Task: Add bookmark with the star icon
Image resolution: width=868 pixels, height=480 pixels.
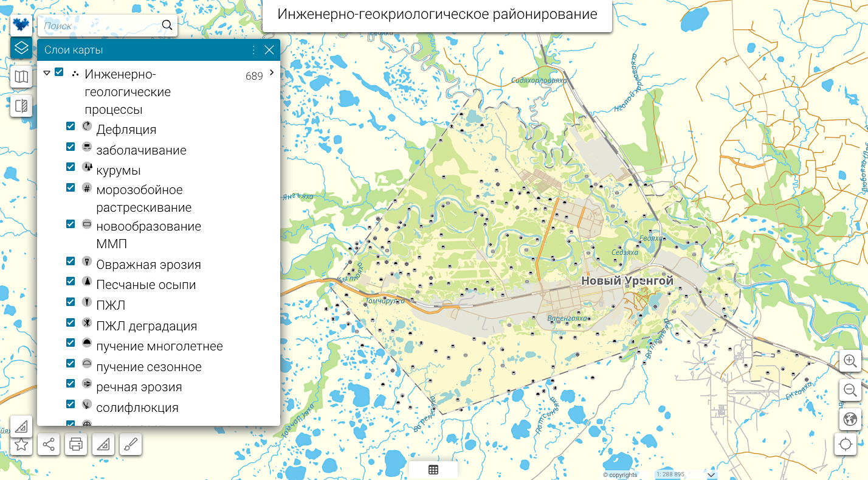Action: 21,444
